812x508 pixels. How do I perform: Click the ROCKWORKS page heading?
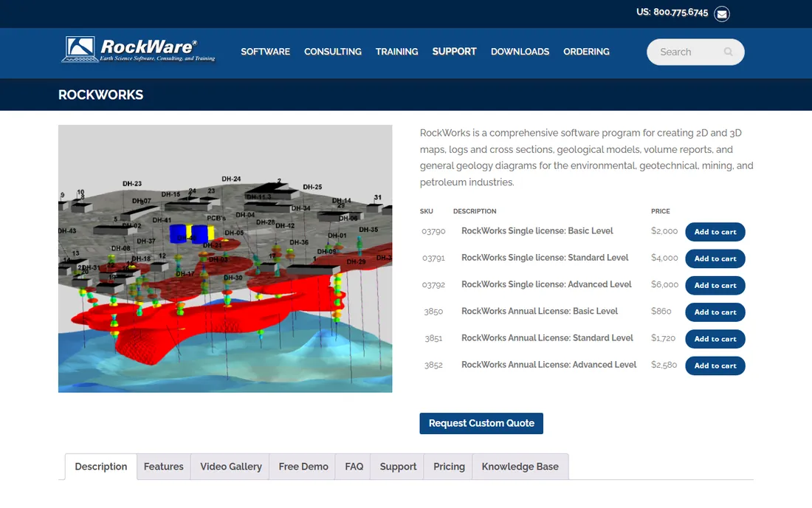click(100, 95)
